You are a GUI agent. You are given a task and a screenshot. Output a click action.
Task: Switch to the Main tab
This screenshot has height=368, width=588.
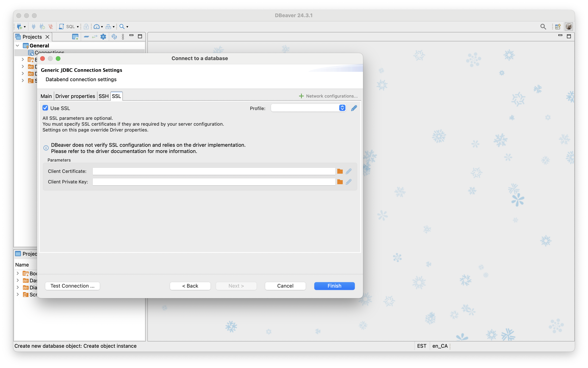coord(46,96)
